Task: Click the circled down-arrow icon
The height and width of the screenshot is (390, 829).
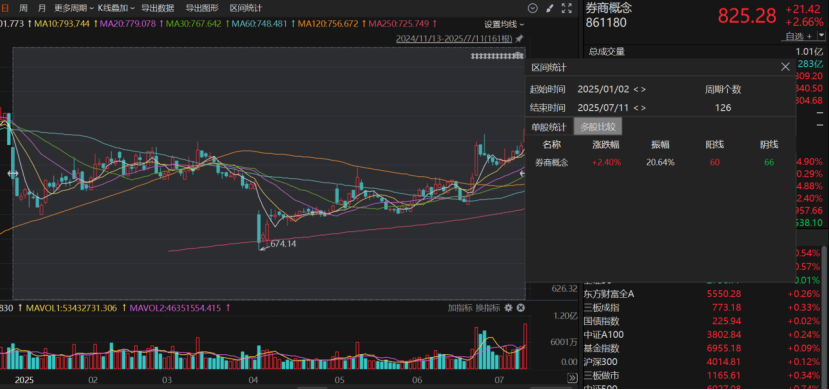Action: point(533,8)
